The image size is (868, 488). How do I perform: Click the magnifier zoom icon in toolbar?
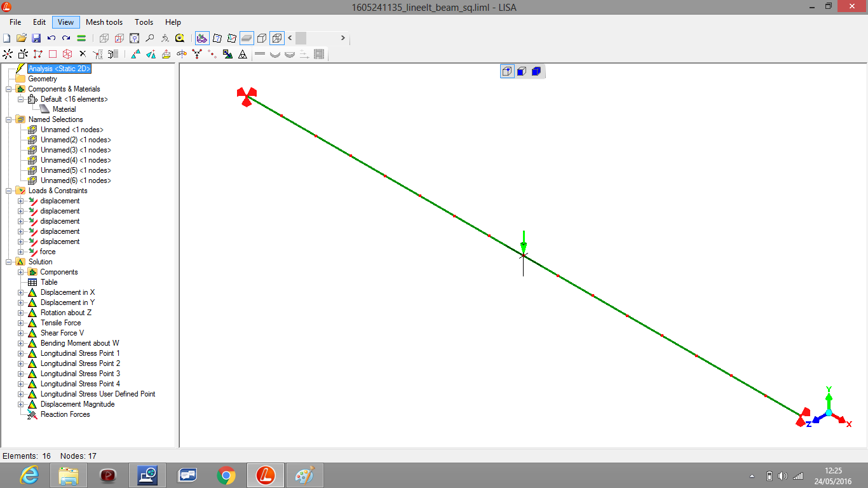click(150, 38)
